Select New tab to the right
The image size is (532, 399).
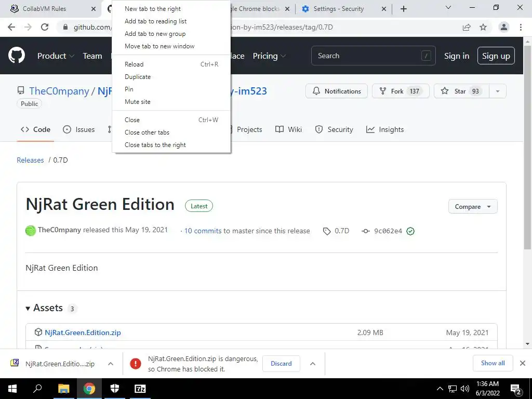[x=171, y=9]
